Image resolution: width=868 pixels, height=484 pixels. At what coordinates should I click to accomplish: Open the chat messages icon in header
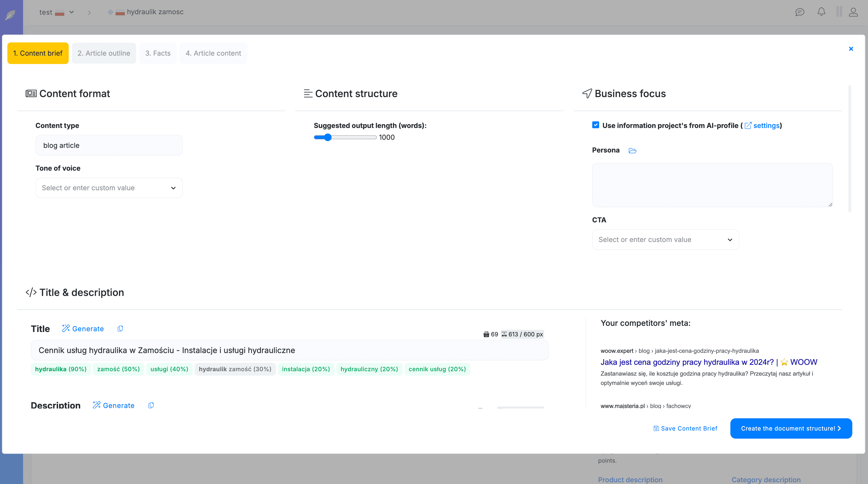800,12
